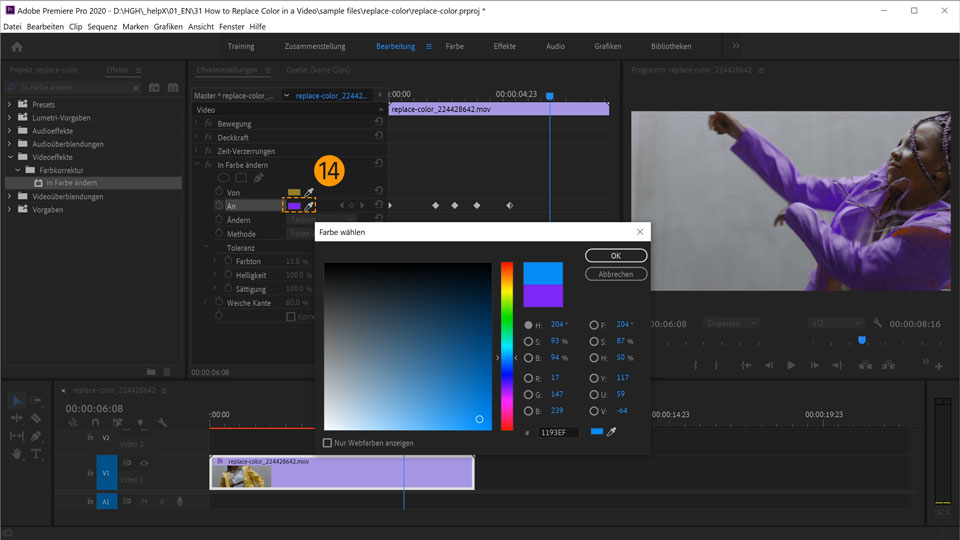Click the wrench settings icon in Program monitor
This screenshot has height=540, width=960.
pyautogui.click(x=877, y=323)
